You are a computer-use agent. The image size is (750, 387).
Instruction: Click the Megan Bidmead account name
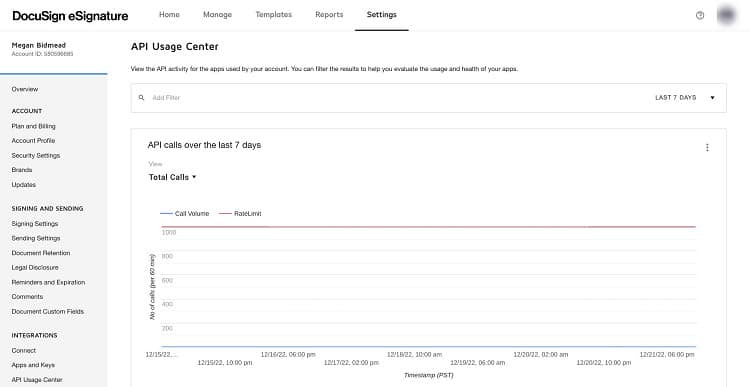click(39, 45)
